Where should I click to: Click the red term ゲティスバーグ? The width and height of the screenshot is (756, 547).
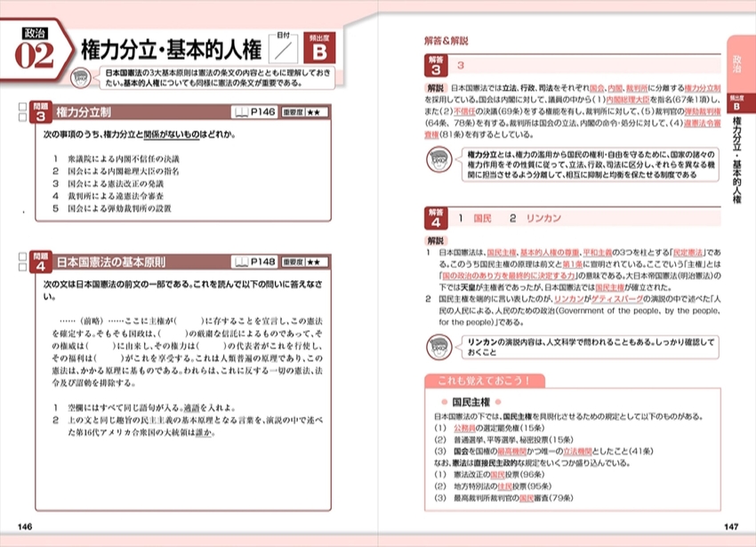coord(617,299)
